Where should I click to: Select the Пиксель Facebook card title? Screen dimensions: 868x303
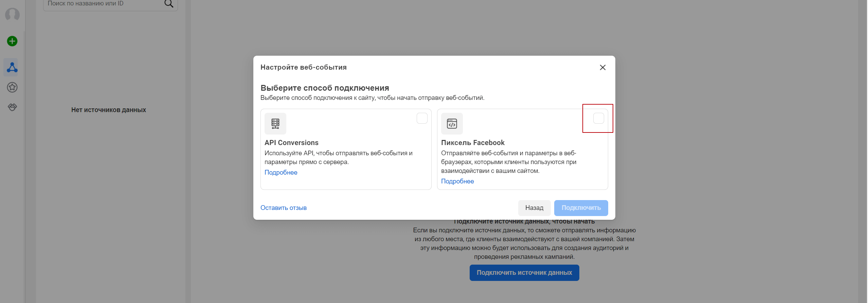[472, 143]
